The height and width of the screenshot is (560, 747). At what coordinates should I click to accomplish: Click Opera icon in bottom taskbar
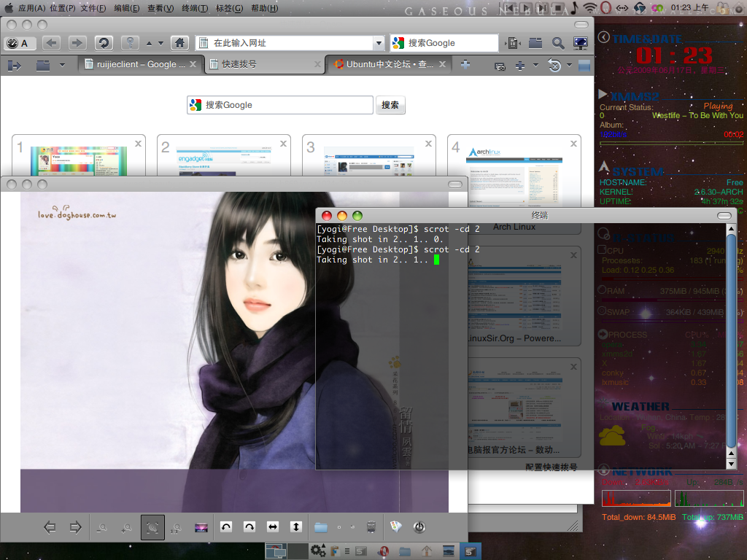384,551
